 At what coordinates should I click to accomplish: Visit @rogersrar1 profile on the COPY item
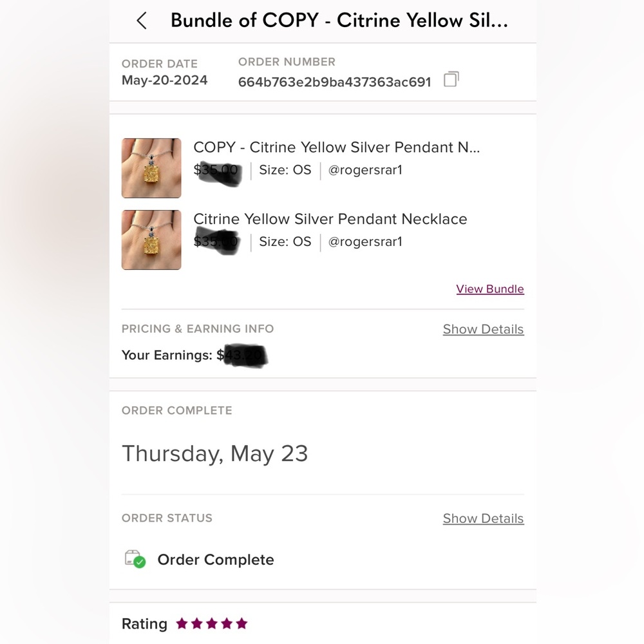(x=365, y=171)
